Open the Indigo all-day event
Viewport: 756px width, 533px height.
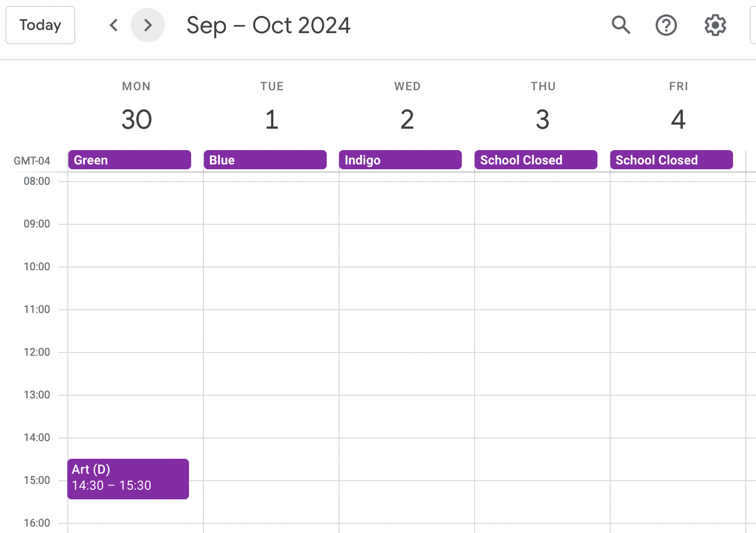click(x=400, y=160)
